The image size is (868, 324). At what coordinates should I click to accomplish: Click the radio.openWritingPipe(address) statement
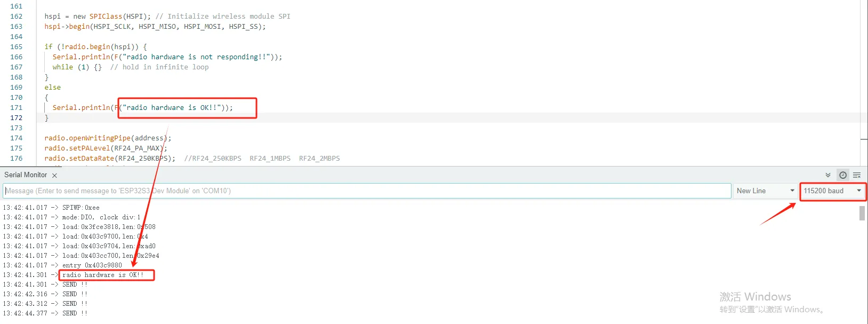tap(108, 138)
